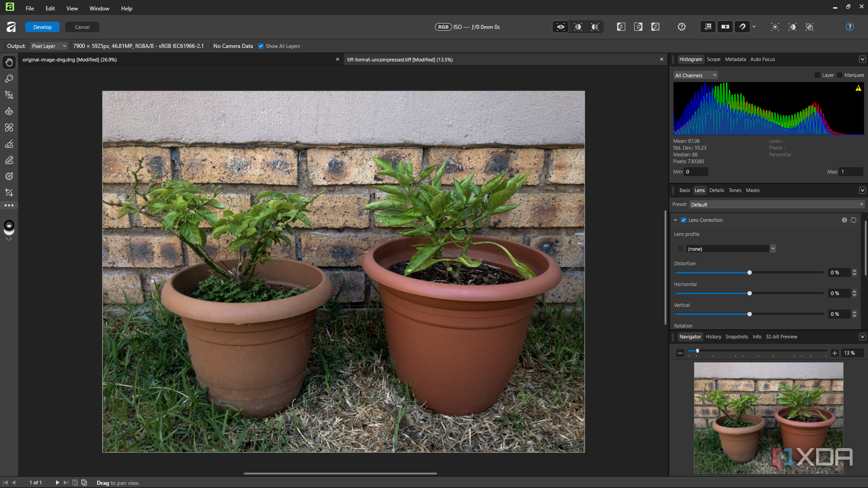
Task: Select the Overlay Paint brush tool
Action: click(9, 144)
